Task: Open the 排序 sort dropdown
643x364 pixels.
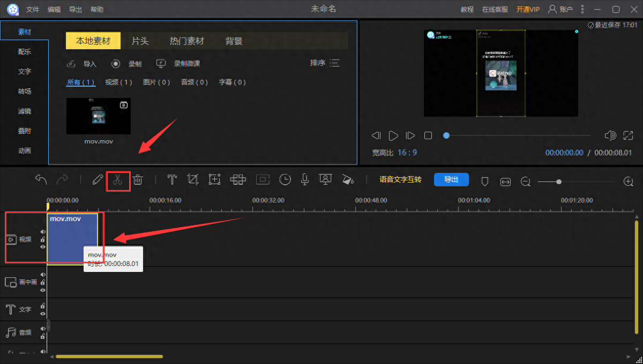Action: 325,63
